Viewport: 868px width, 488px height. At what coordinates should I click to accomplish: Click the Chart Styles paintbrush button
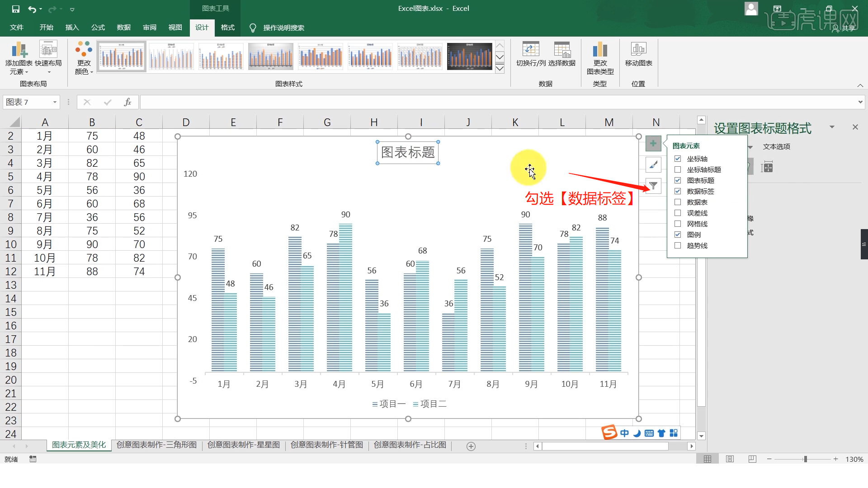pyautogui.click(x=653, y=165)
